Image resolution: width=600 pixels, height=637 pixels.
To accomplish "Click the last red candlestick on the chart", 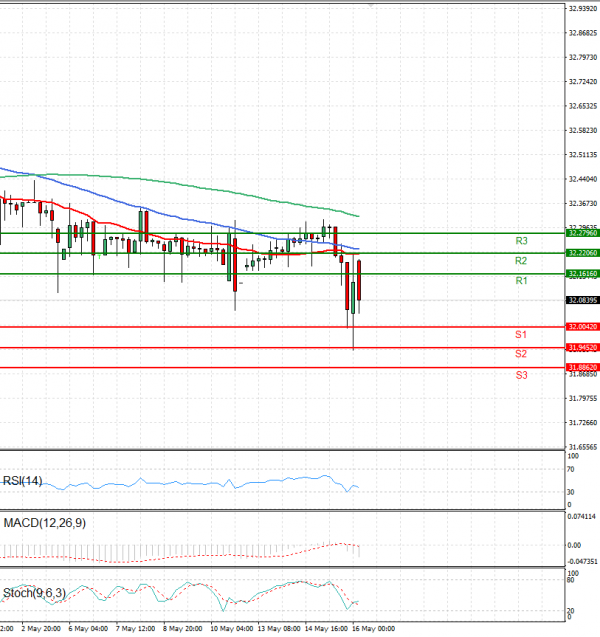I will click(x=359, y=280).
